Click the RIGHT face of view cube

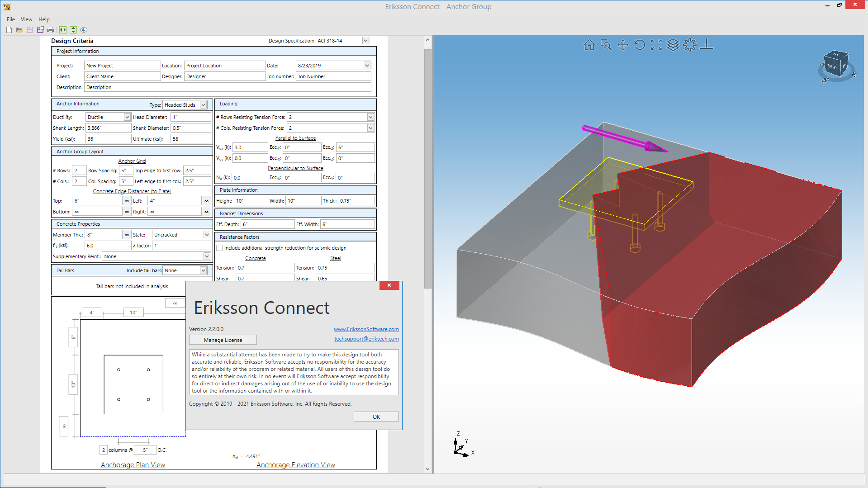pyautogui.click(x=832, y=67)
